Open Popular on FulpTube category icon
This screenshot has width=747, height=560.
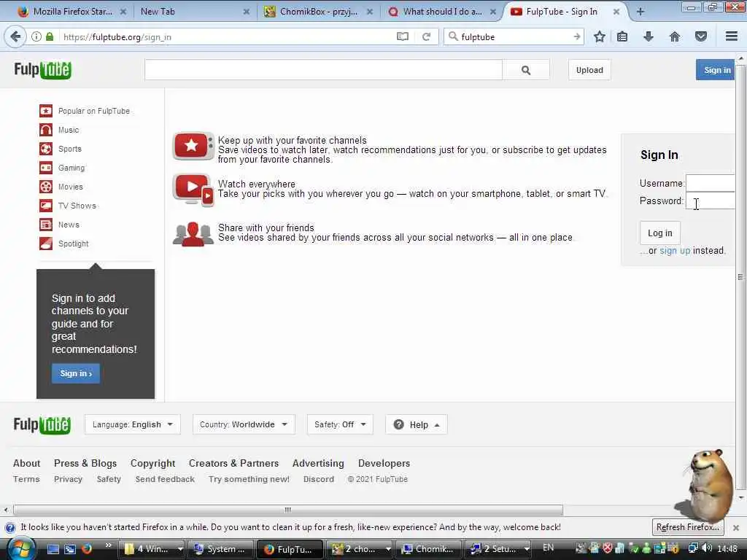coord(46,111)
